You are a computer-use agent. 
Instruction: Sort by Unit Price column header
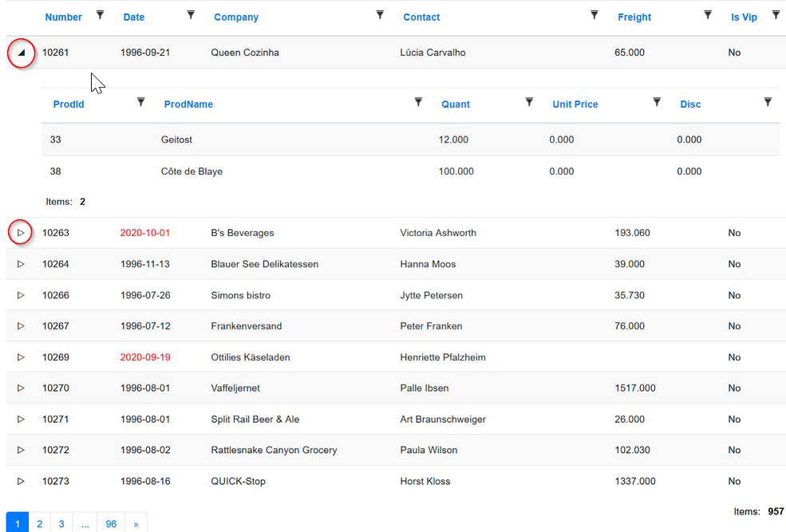click(575, 104)
